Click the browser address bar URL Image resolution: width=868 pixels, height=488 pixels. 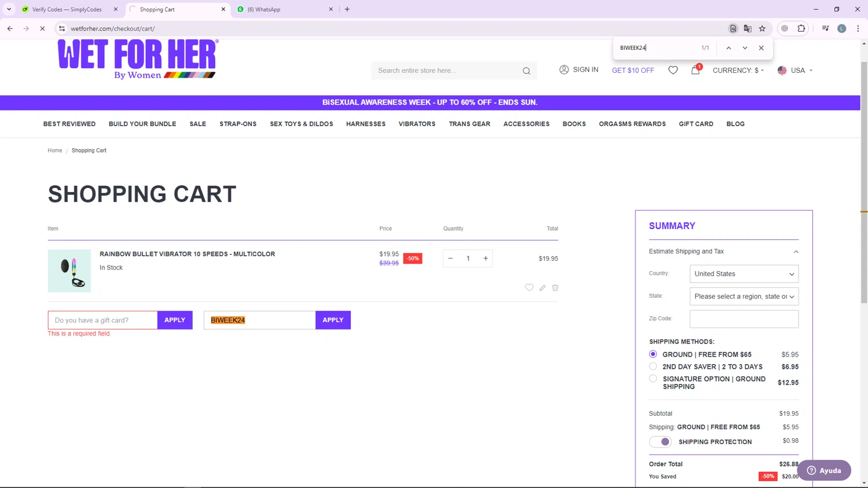[113, 28]
